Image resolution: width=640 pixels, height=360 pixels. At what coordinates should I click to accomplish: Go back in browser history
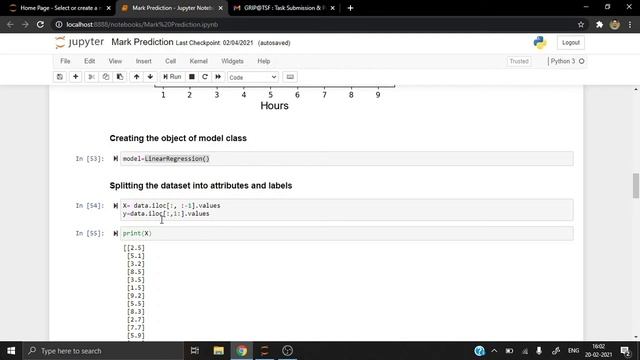click(10, 24)
